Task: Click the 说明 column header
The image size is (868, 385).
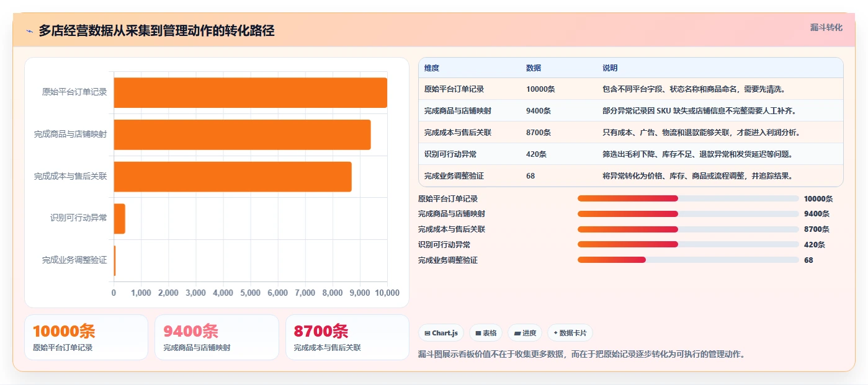Action: [x=610, y=68]
